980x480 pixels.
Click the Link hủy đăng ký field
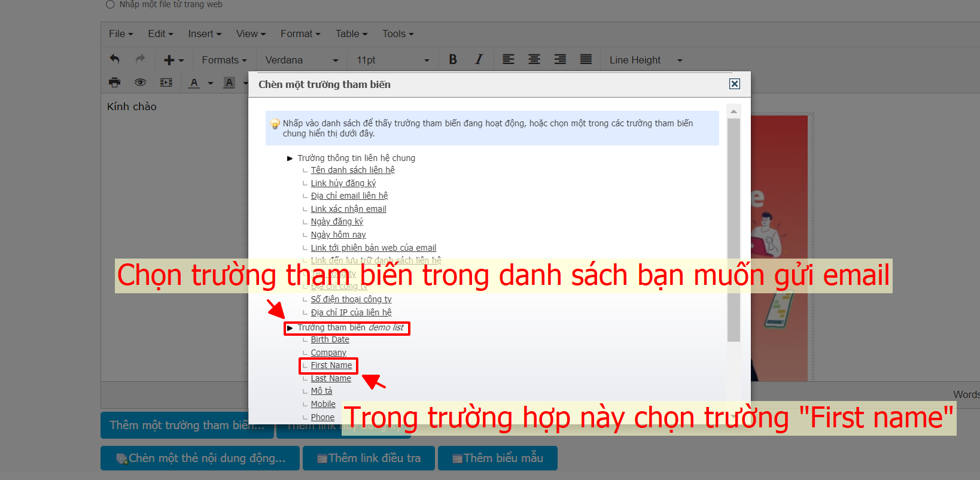(343, 183)
